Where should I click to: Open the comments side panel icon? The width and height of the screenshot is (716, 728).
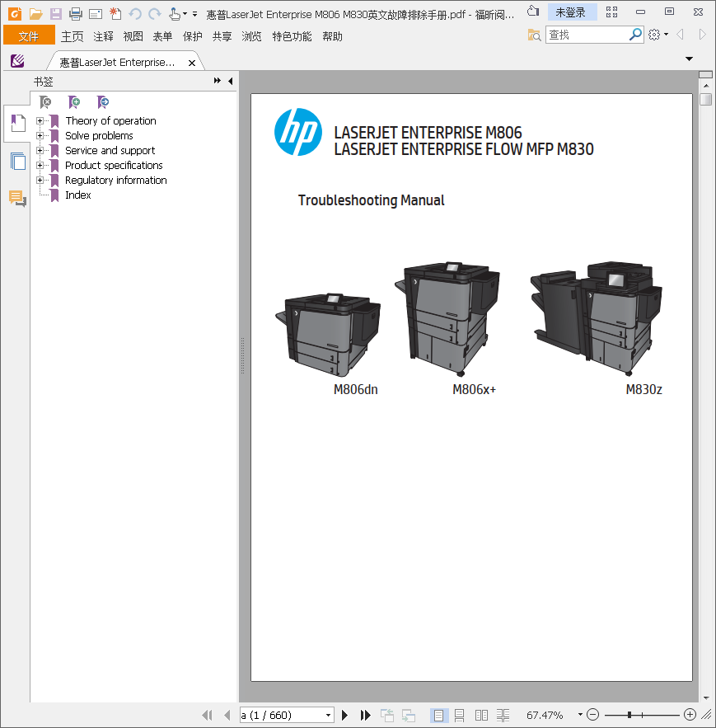pyautogui.click(x=17, y=198)
